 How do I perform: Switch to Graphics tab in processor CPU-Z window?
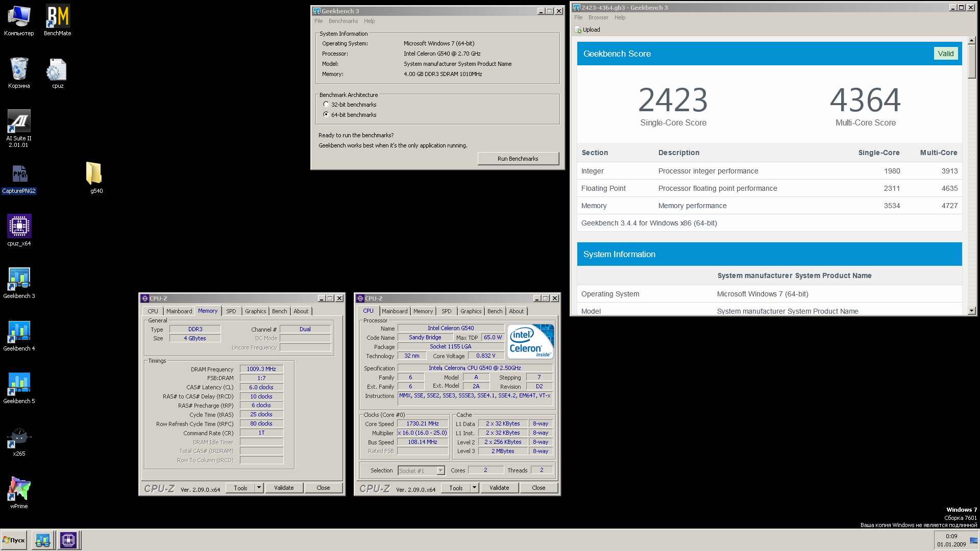471,311
